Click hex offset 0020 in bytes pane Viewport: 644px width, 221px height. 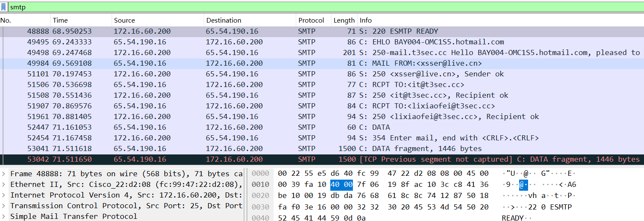[x=260, y=195]
